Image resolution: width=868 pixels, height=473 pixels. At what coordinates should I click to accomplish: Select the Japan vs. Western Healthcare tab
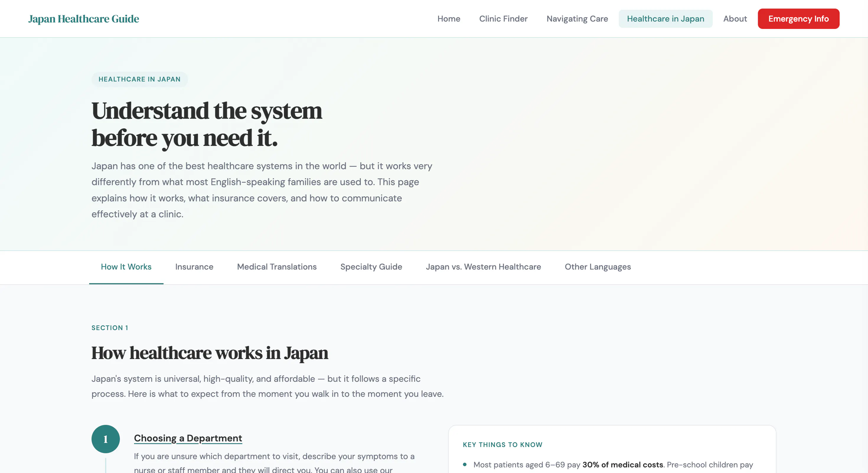point(483,267)
